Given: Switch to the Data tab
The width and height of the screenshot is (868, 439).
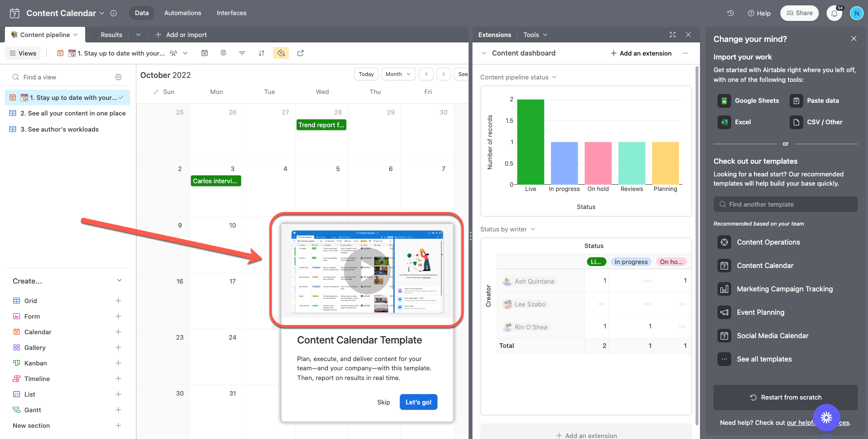Looking at the screenshot, I should [142, 13].
